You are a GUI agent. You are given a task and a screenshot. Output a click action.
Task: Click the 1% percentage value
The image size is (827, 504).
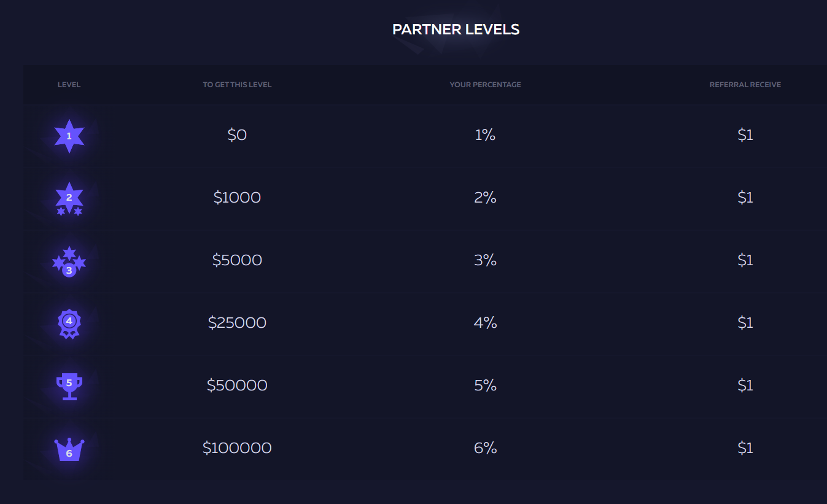pyautogui.click(x=485, y=135)
